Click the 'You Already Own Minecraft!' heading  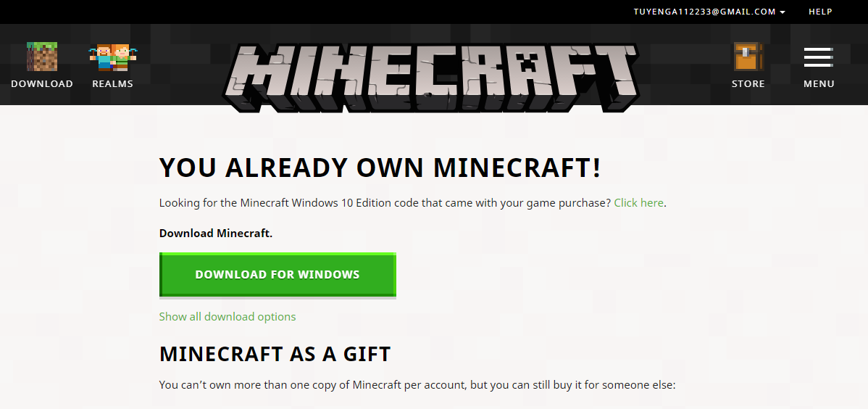pos(380,168)
